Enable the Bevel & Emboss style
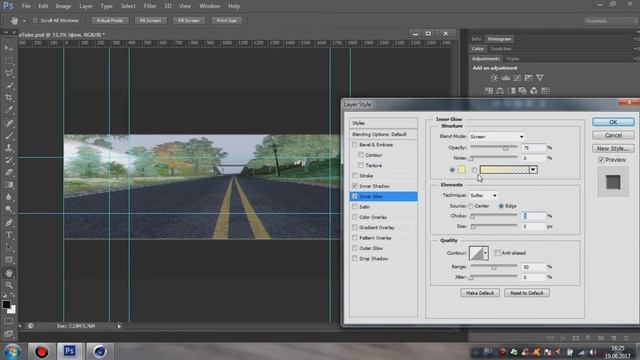 (355, 144)
